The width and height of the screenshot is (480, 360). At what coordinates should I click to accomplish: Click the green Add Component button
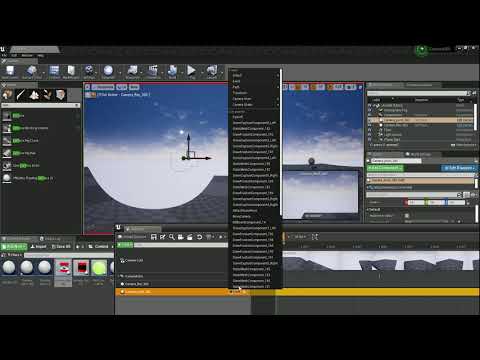coord(385,168)
